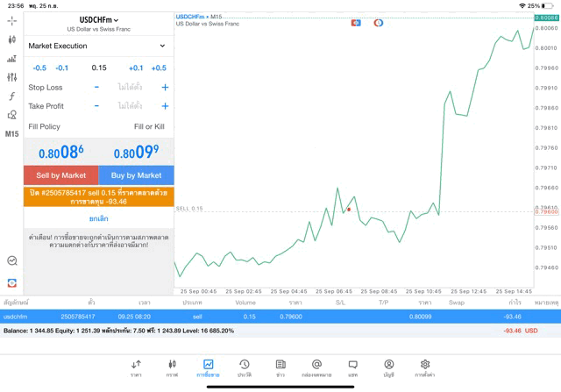Open the drawing objects shapes icon
Screen dimensions: 561x392
coord(11,115)
